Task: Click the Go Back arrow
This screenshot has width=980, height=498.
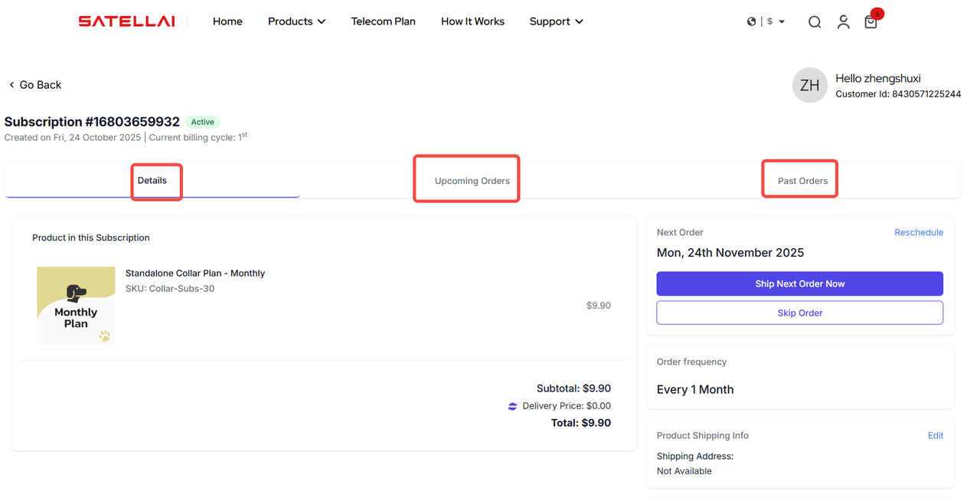Action: click(x=12, y=85)
